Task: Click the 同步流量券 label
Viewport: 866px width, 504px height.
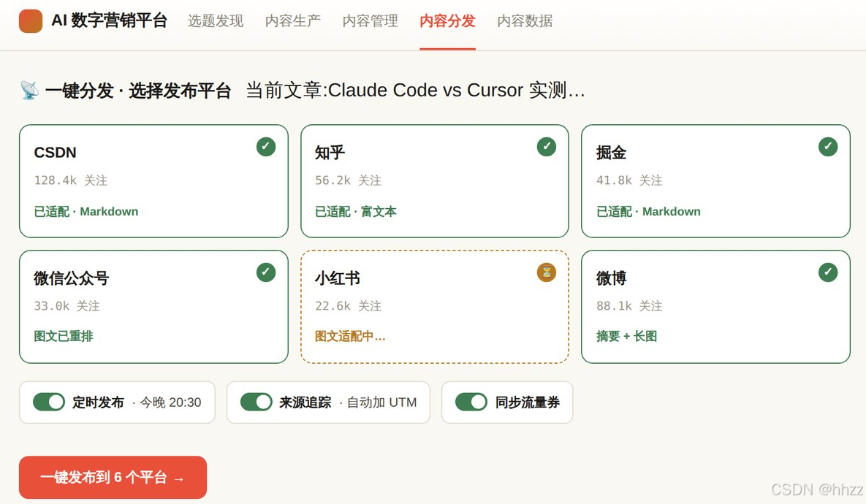Action: [x=528, y=402]
